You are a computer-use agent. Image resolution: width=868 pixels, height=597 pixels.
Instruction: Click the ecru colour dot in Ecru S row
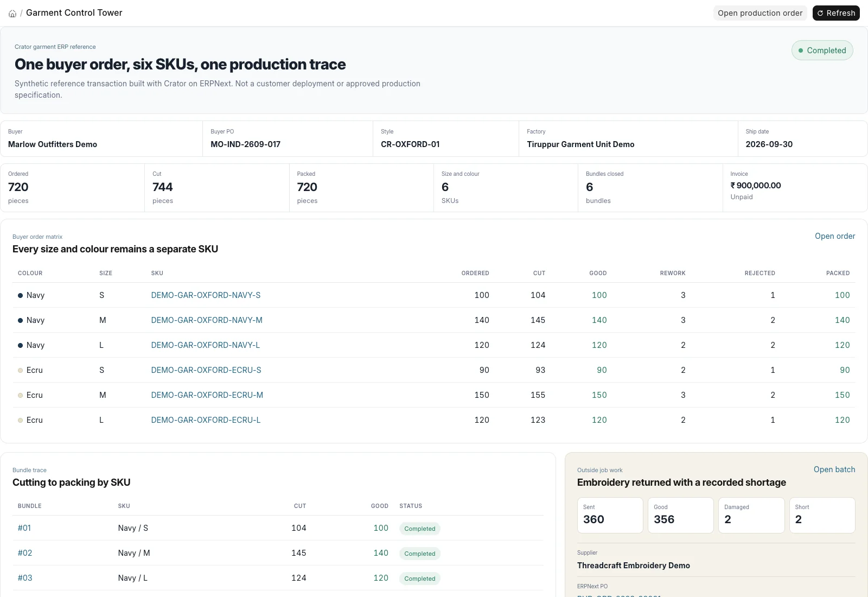pos(21,370)
